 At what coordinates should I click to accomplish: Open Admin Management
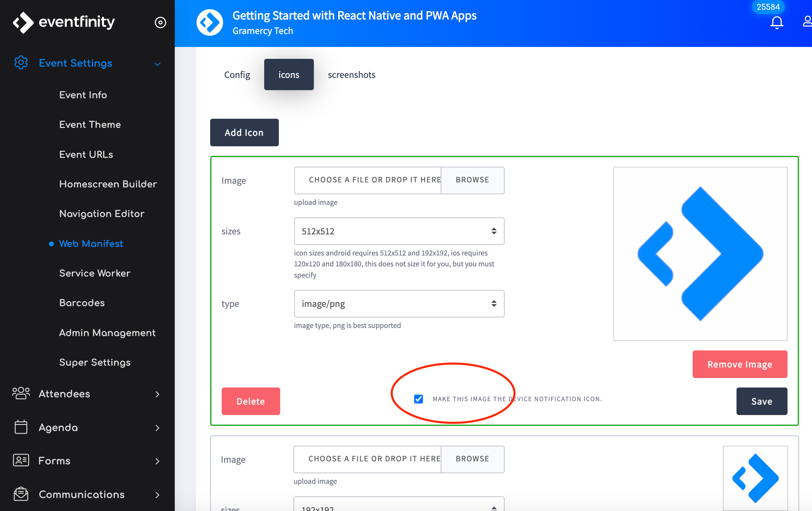click(107, 333)
